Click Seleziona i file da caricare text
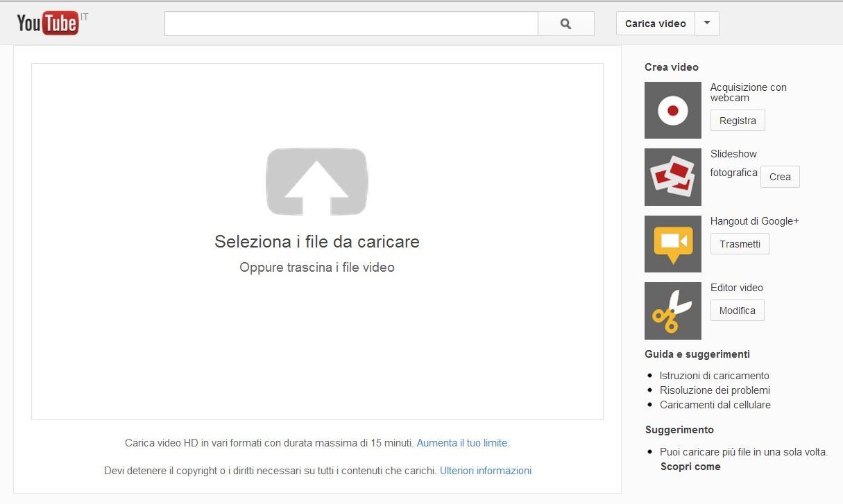This screenshot has height=504, width=843. tap(317, 242)
